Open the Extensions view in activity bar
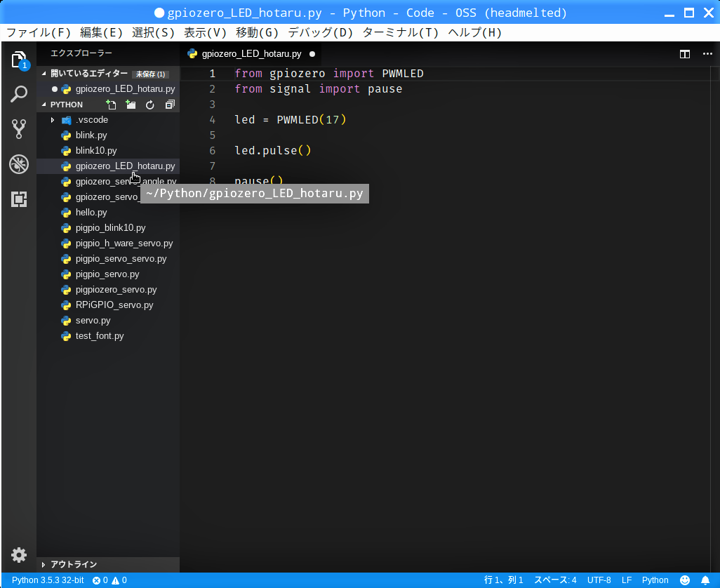Screen dimensions: 720x588 click(19, 199)
